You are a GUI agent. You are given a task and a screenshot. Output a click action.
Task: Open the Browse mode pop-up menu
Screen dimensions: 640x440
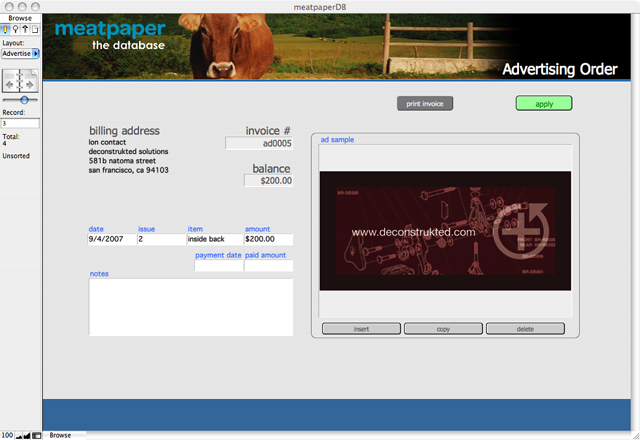61,435
